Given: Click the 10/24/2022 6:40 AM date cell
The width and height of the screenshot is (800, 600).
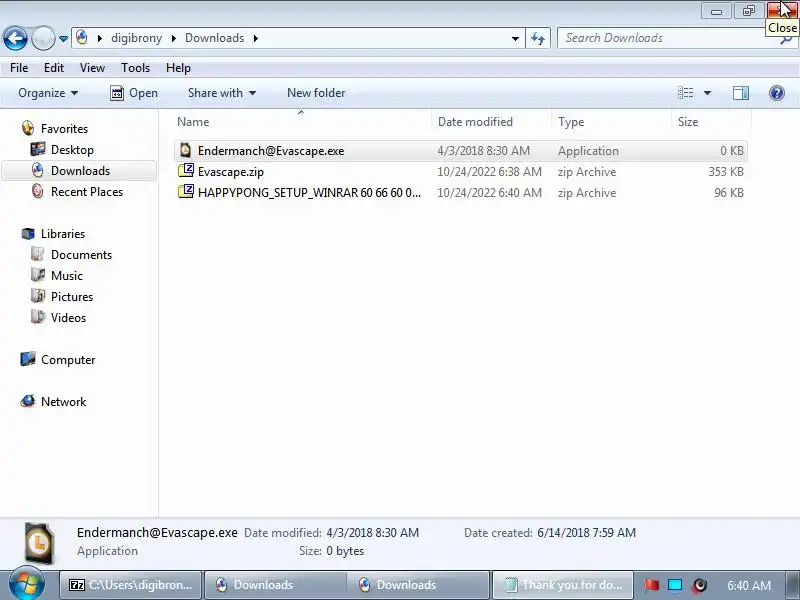Looking at the screenshot, I should [x=489, y=193].
